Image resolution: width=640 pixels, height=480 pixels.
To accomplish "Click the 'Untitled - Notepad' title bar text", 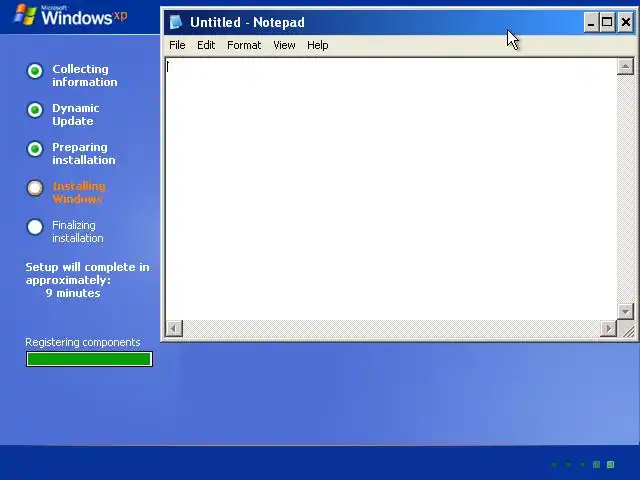I will click(x=247, y=22).
